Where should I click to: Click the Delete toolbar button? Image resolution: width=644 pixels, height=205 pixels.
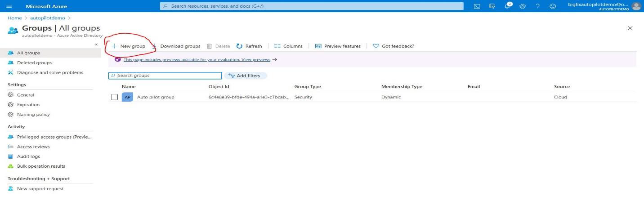218,46
